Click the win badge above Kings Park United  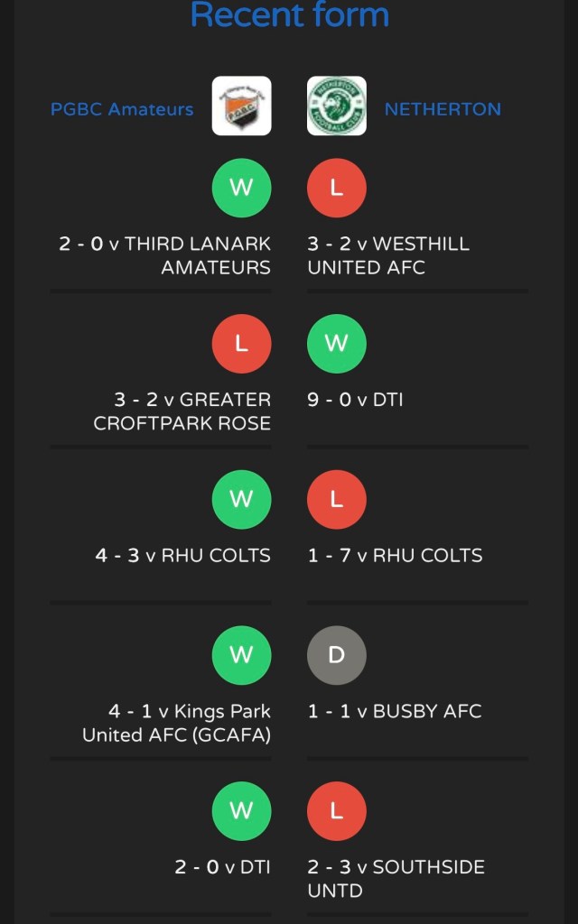tap(241, 655)
